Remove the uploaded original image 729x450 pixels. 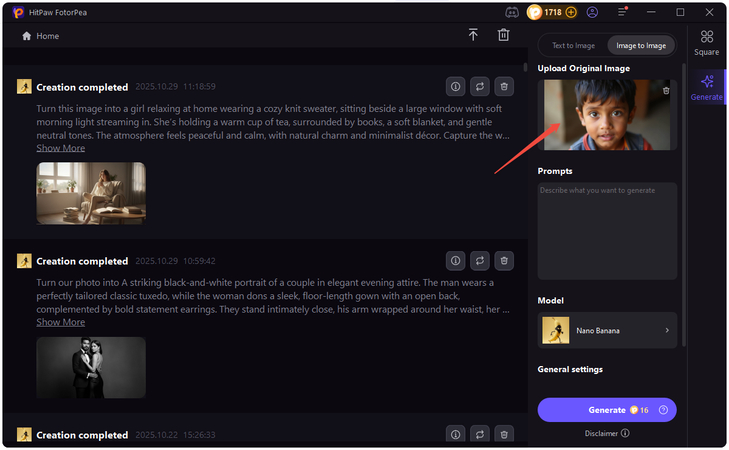pyautogui.click(x=666, y=91)
